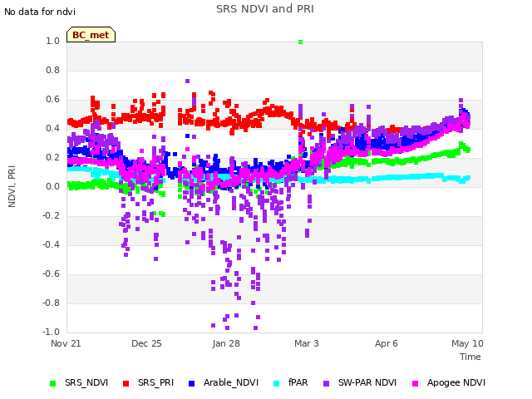Toggle fPAR series via legend label
The width and height of the screenshot is (532, 399).
click(298, 382)
